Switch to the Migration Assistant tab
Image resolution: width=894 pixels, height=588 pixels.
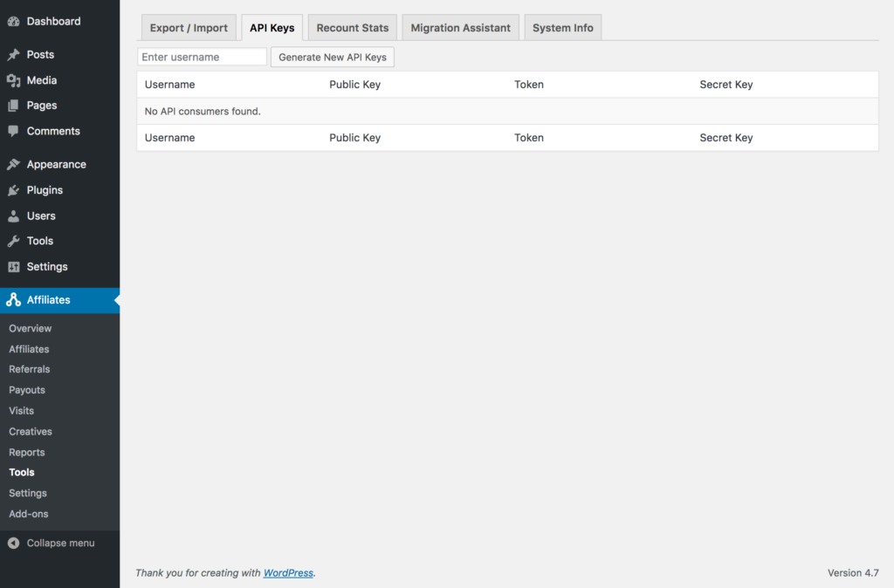click(x=460, y=27)
